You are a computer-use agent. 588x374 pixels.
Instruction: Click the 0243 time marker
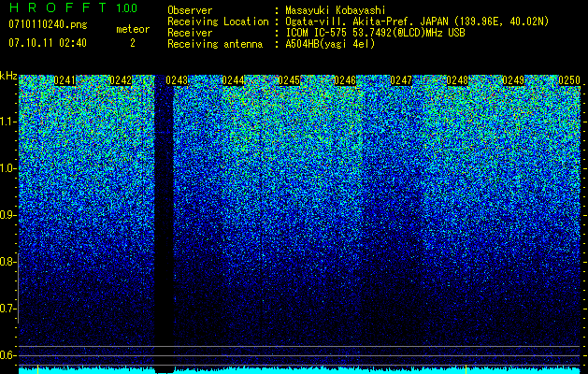[177, 80]
